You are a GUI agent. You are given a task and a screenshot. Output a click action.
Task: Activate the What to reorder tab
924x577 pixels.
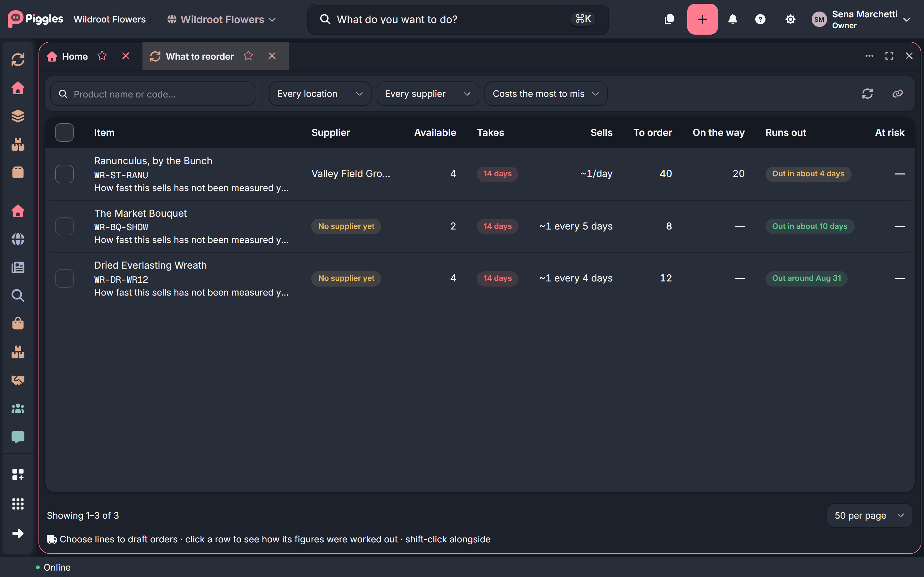click(200, 56)
